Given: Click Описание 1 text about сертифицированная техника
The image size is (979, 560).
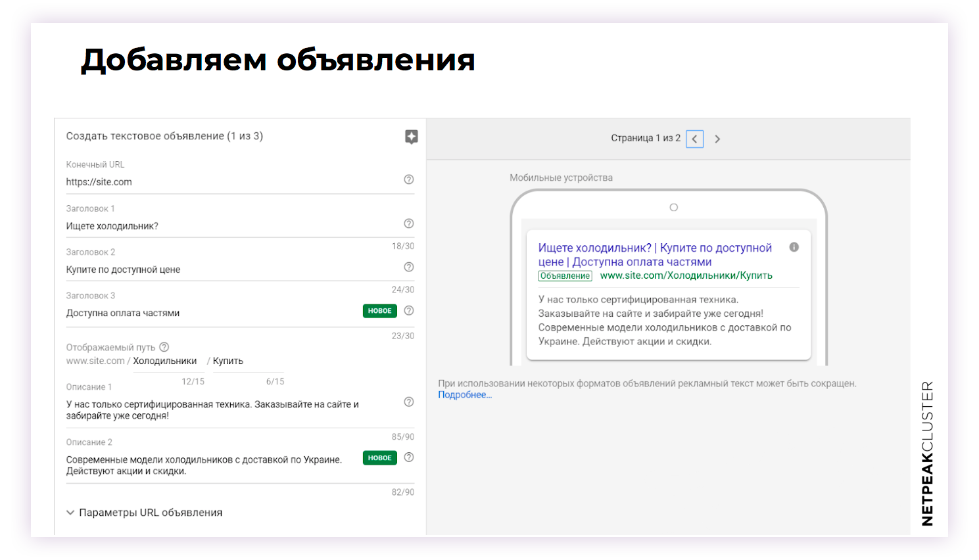Looking at the screenshot, I should click(x=212, y=410).
